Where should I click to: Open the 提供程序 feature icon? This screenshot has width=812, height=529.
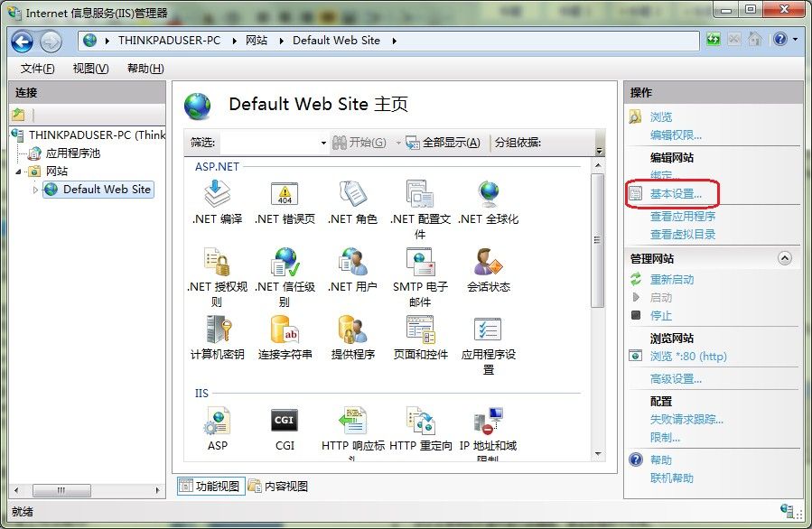click(x=352, y=329)
